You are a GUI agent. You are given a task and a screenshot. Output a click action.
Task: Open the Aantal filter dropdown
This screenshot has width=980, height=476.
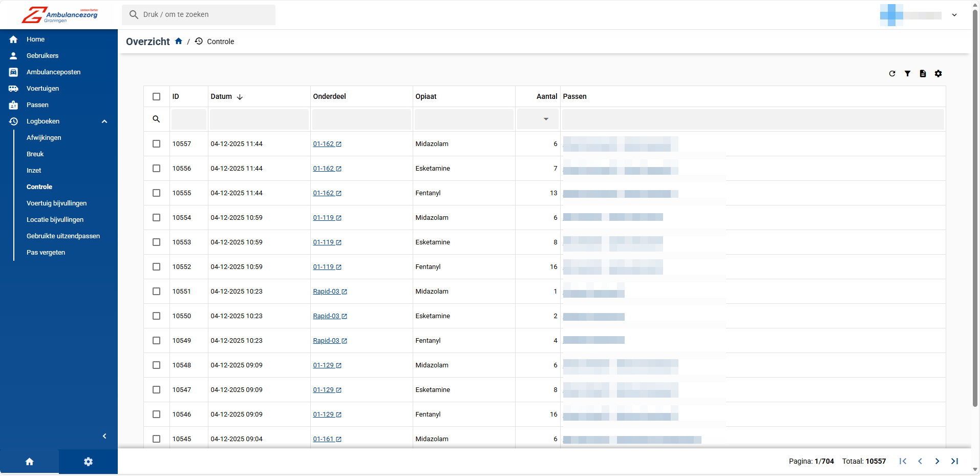click(x=546, y=119)
